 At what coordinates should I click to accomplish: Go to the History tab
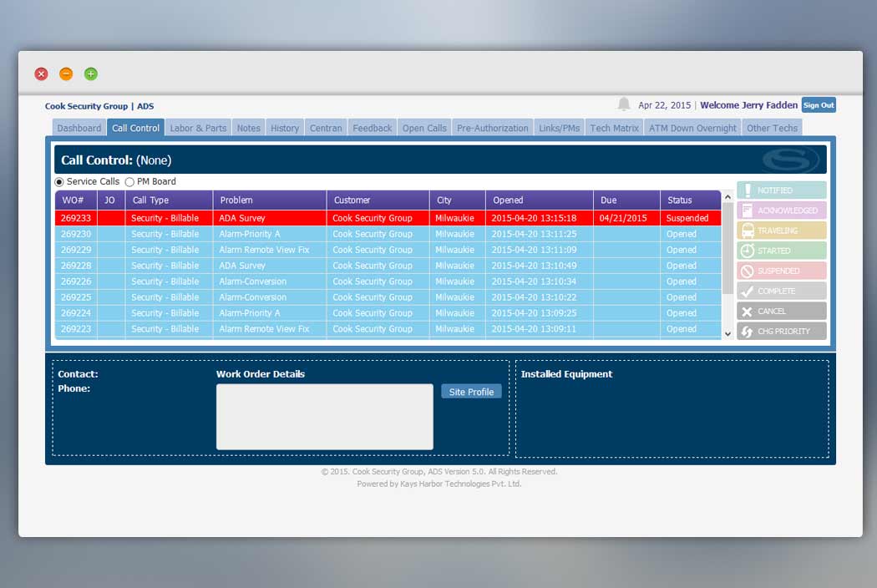[x=285, y=128]
